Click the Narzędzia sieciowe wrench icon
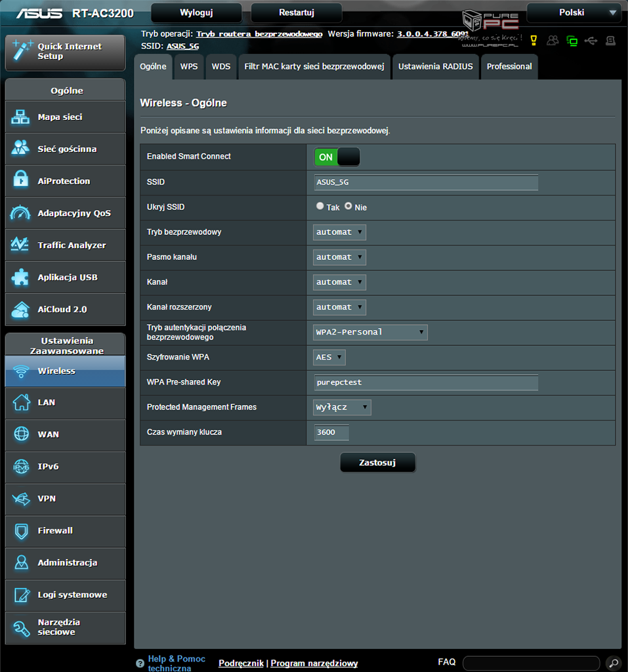Screen dimensions: 628x672 21,628
